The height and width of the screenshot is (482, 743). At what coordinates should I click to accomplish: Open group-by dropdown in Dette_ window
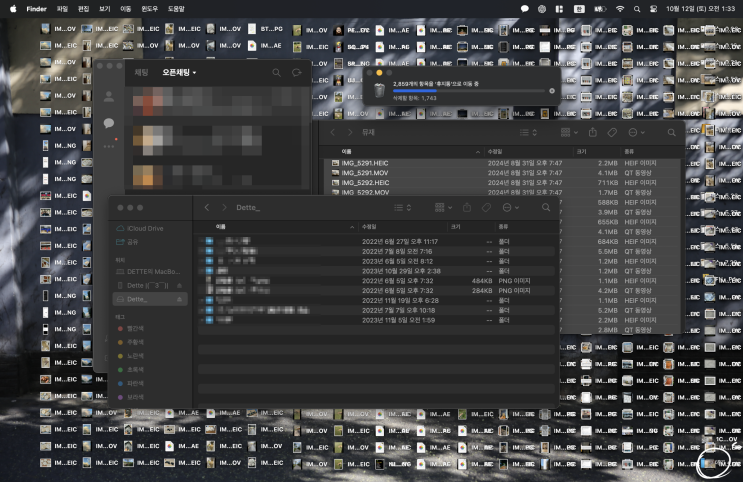pyautogui.click(x=443, y=208)
